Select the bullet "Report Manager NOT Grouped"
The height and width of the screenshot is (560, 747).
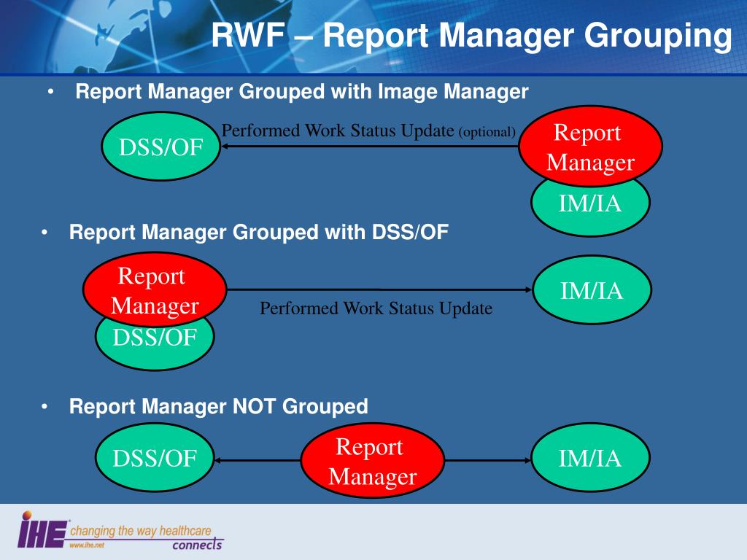(x=218, y=407)
